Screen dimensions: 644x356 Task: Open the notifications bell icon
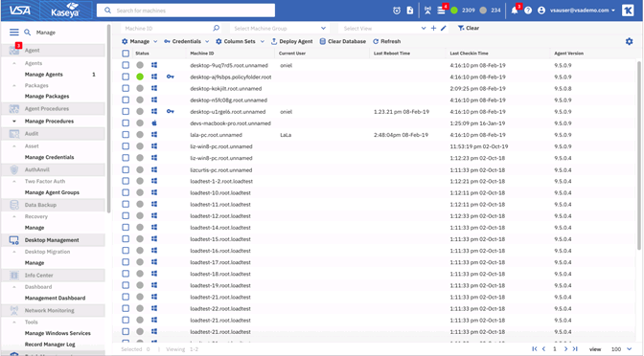pos(515,11)
